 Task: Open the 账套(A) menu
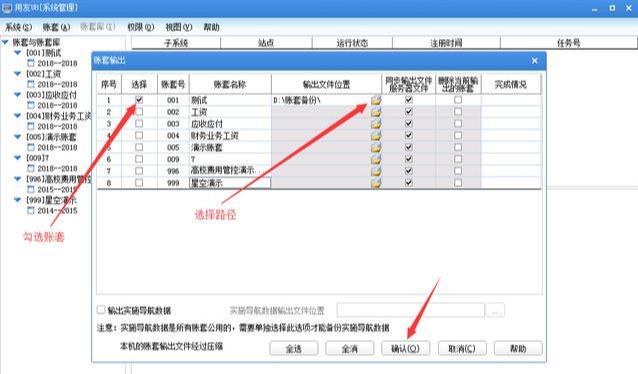tap(56, 27)
